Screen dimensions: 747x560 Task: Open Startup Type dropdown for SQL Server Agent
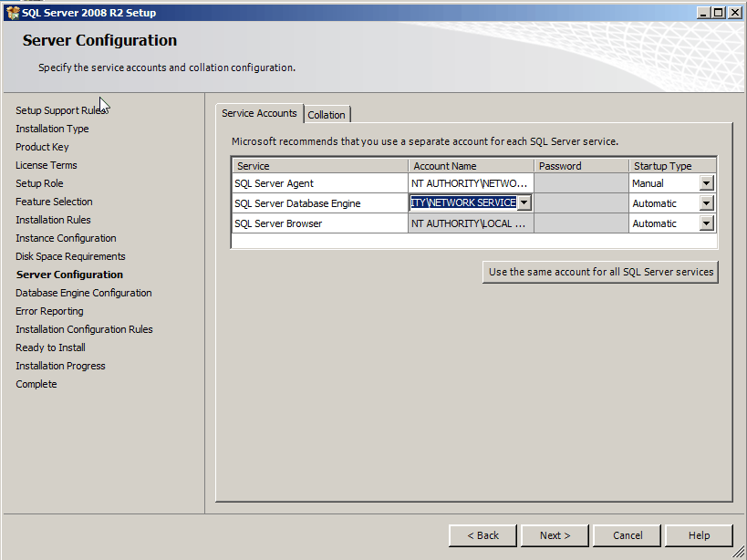[706, 182]
